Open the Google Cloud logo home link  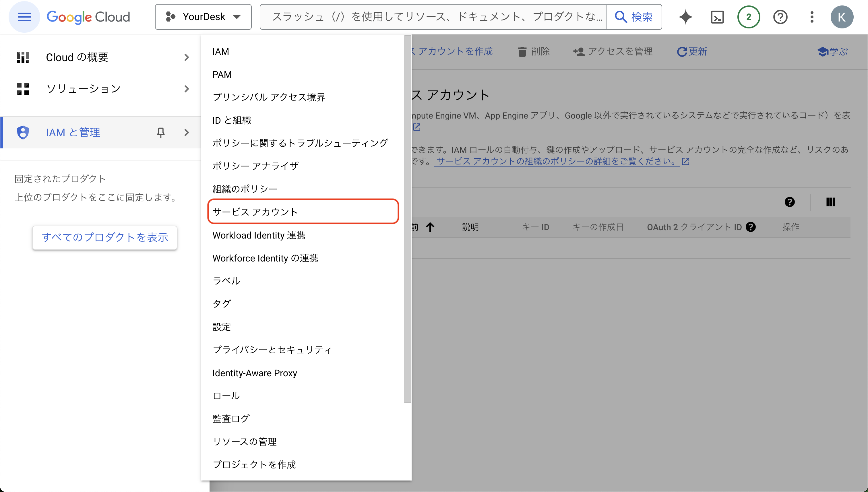88,17
